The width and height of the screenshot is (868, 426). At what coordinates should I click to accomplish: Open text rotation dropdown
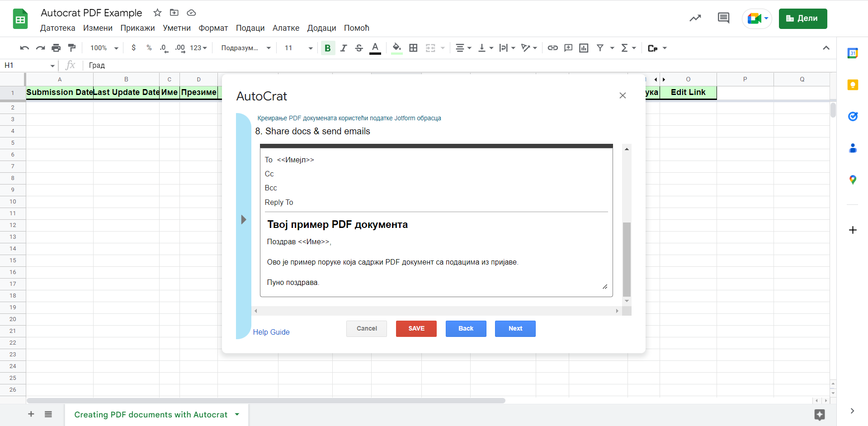point(528,48)
